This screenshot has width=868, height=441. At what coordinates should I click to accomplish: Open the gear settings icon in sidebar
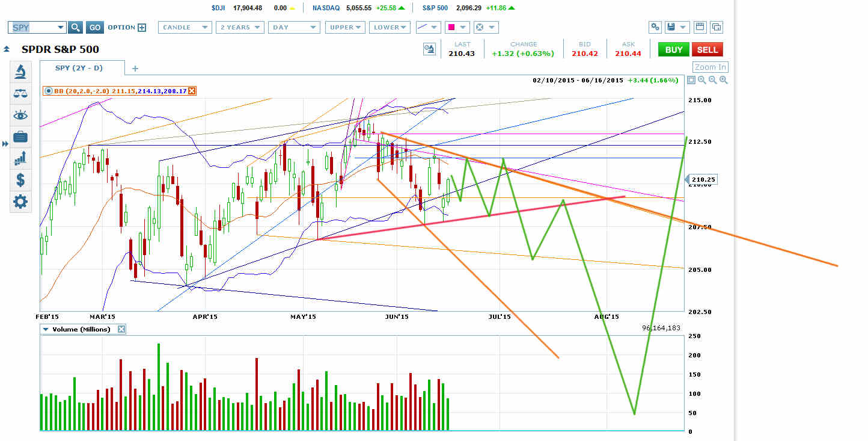tap(20, 202)
